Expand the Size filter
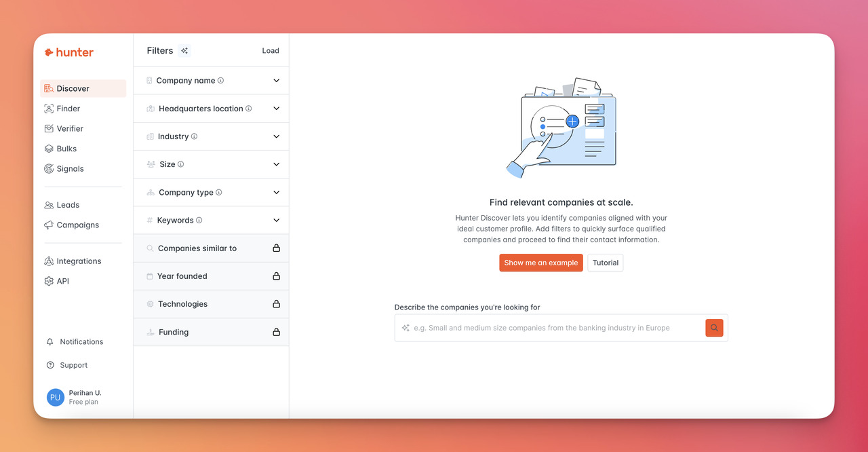Image resolution: width=868 pixels, height=452 pixels. [x=211, y=164]
